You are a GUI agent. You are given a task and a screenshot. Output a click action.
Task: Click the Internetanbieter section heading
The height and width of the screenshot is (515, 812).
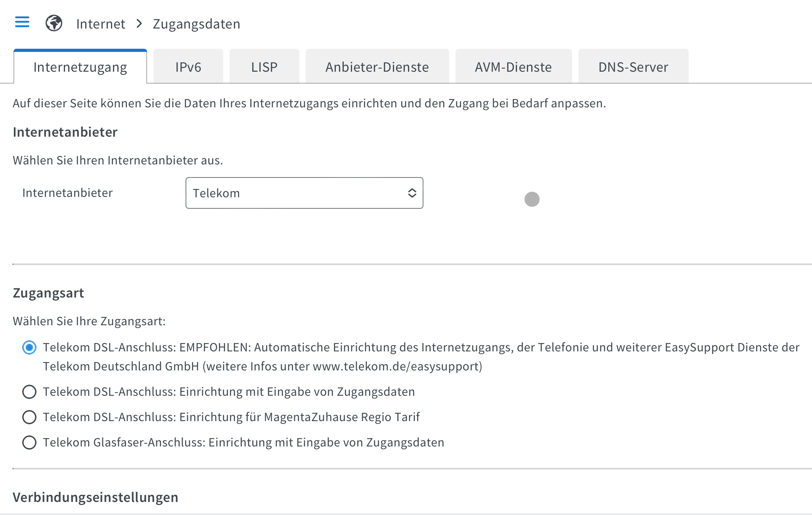click(65, 132)
